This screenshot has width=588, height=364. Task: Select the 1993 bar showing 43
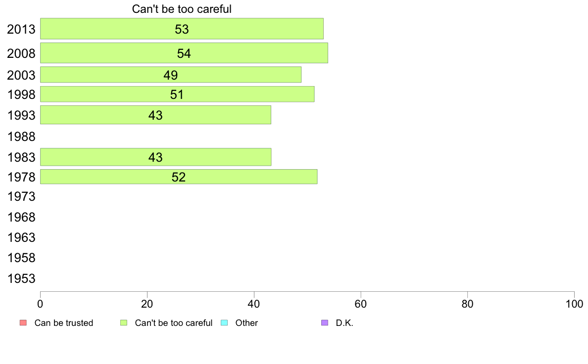click(x=155, y=115)
